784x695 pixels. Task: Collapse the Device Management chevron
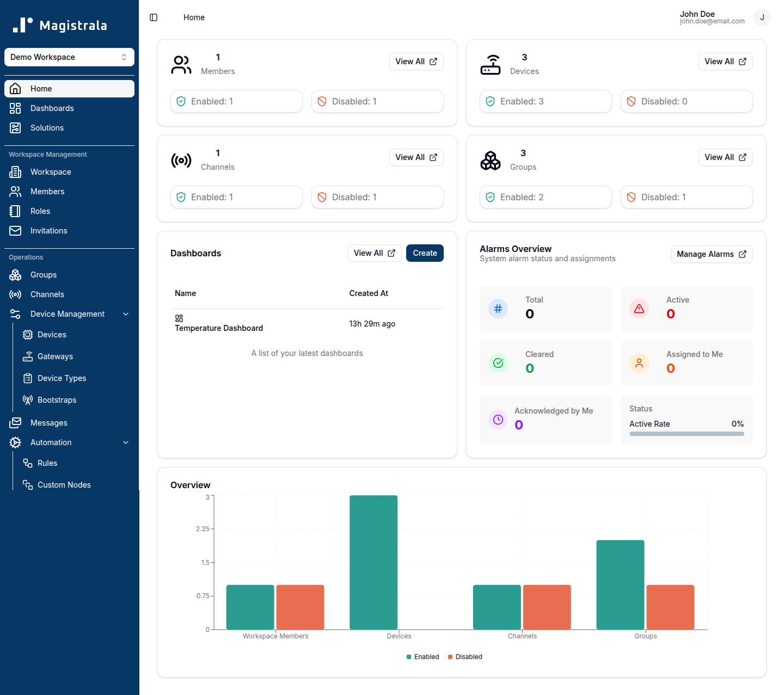[126, 314]
